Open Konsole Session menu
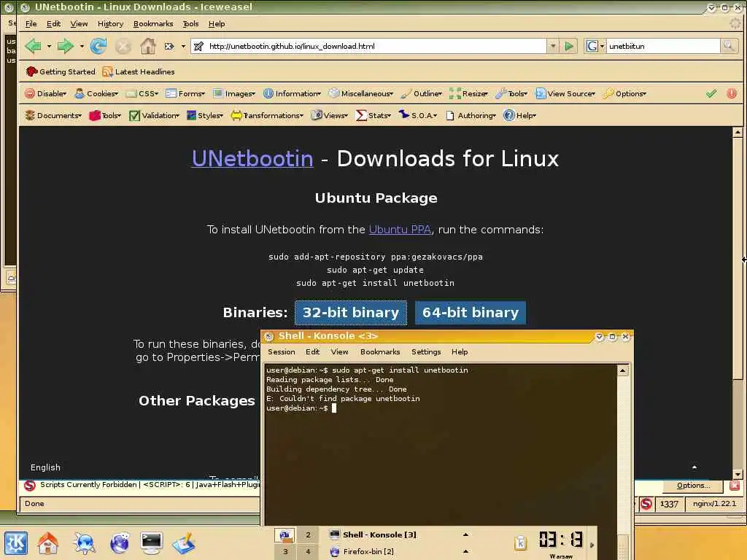This screenshot has height=560, width=747. tap(282, 352)
